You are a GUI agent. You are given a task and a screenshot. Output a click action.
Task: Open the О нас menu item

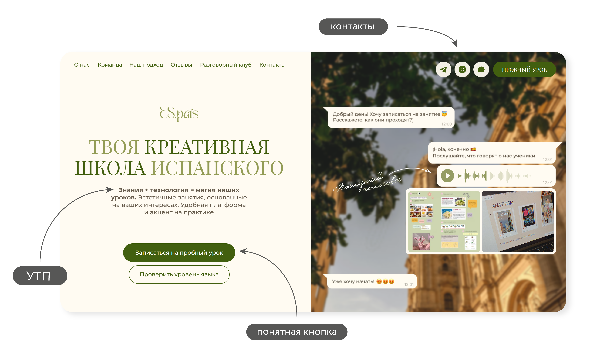click(82, 65)
